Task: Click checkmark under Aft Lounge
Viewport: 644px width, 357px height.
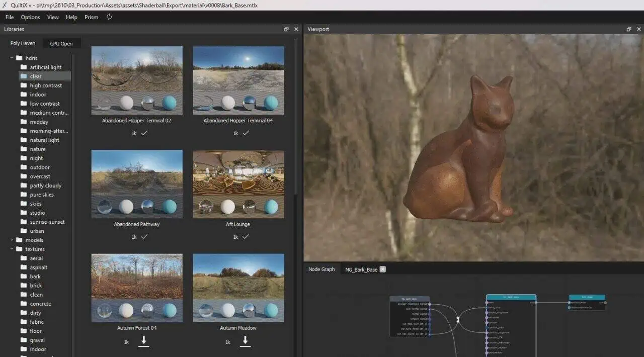Action: 246,237
